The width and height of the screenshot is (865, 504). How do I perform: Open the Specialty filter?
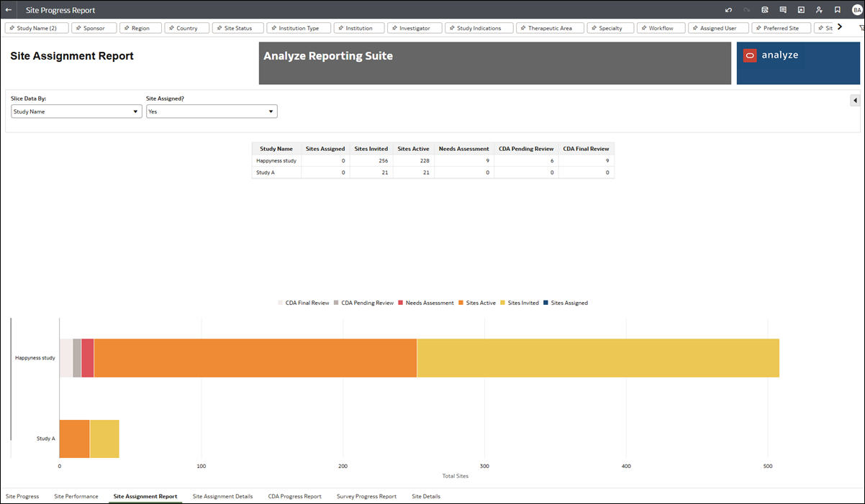(x=611, y=28)
